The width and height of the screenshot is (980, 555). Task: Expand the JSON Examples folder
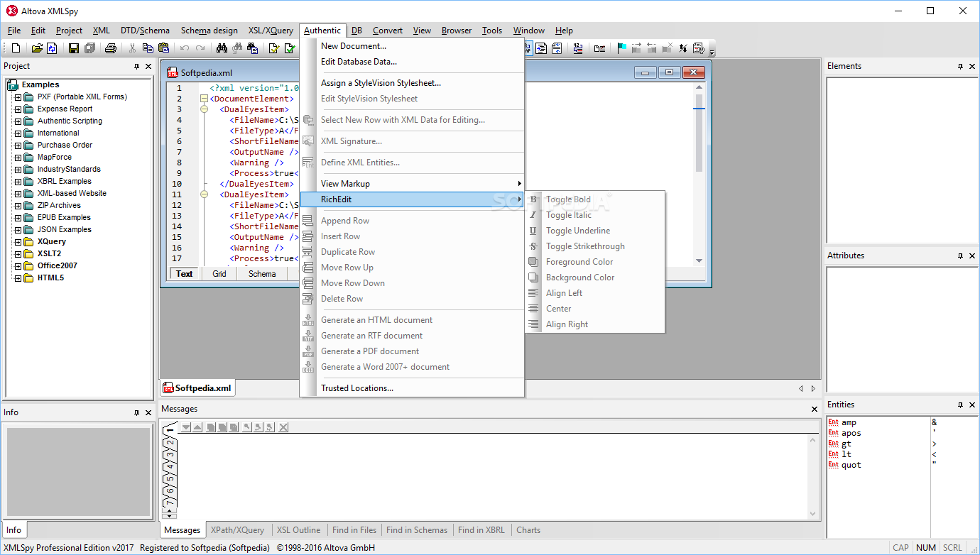[x=18, y=229]
